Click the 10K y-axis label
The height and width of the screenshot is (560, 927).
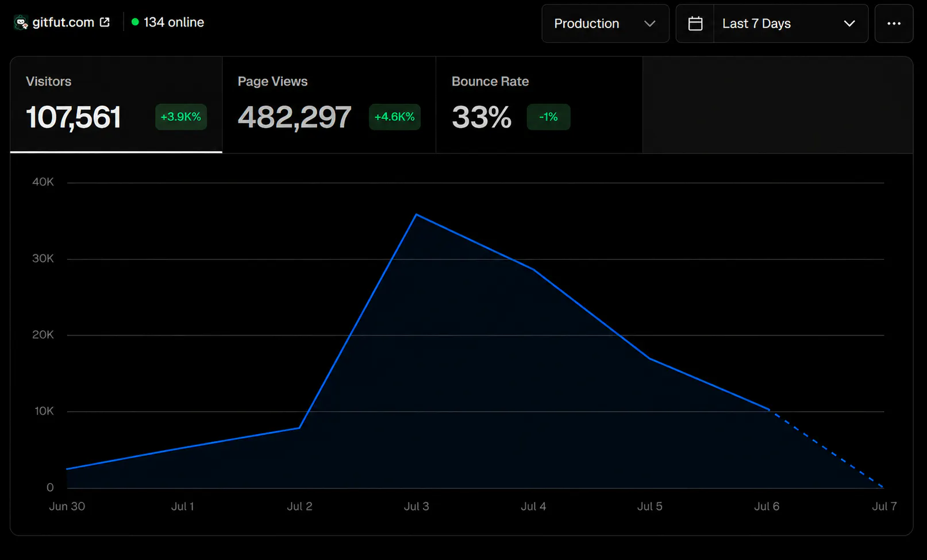click(x=44, y=411)
